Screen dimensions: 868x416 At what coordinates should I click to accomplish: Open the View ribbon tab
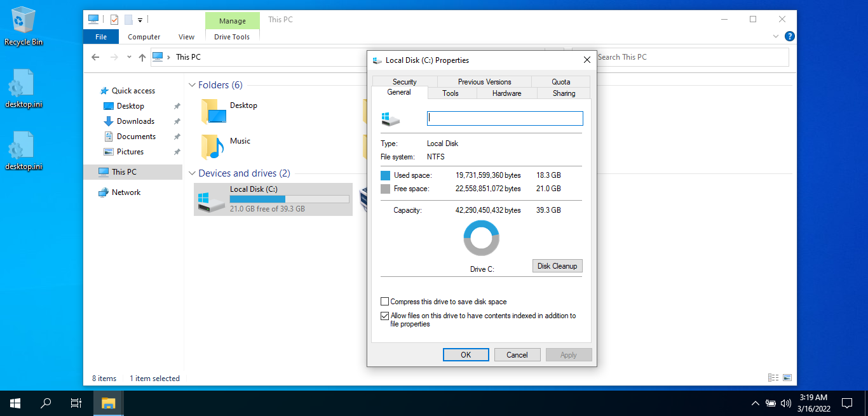187,37
